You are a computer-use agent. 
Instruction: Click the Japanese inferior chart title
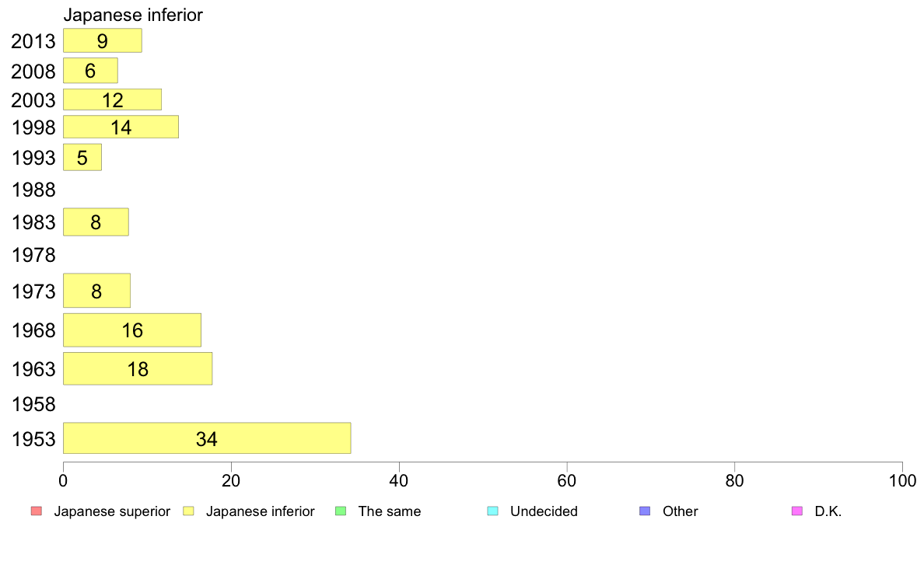(133, 15)
